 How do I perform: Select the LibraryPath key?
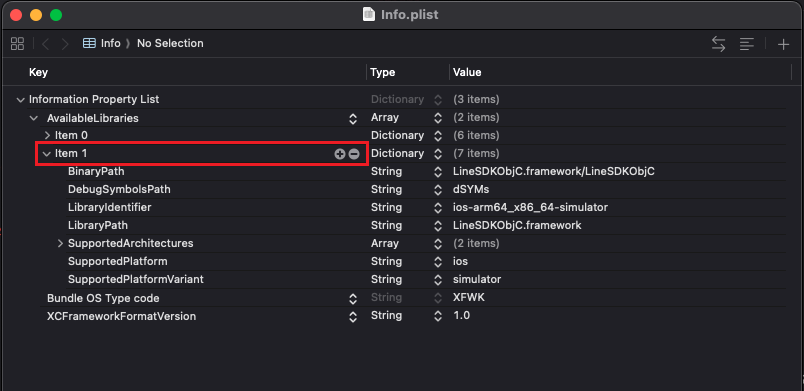click(98, 225)
